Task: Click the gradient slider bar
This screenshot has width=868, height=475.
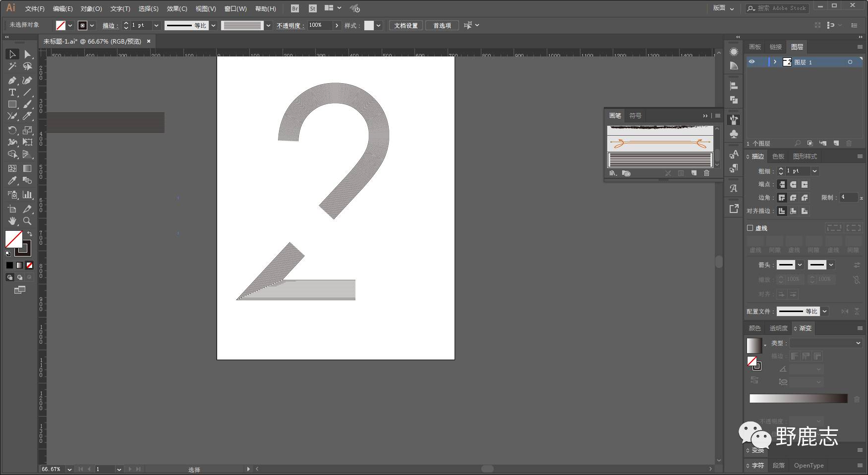Action: point(798,399)
